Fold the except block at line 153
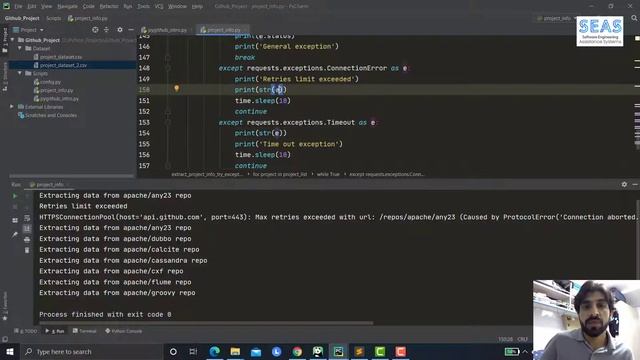 pyautogui.click(x=168, y=122)
